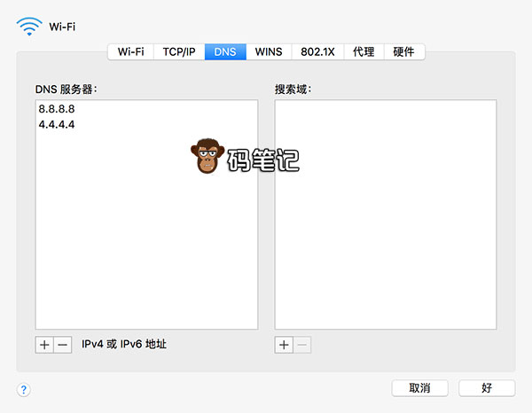Click empty area of DNS 服务器 list
Image resolution: width=532 pixels, height=413 pixels.
pyautogui.click(x=146, y=257)
